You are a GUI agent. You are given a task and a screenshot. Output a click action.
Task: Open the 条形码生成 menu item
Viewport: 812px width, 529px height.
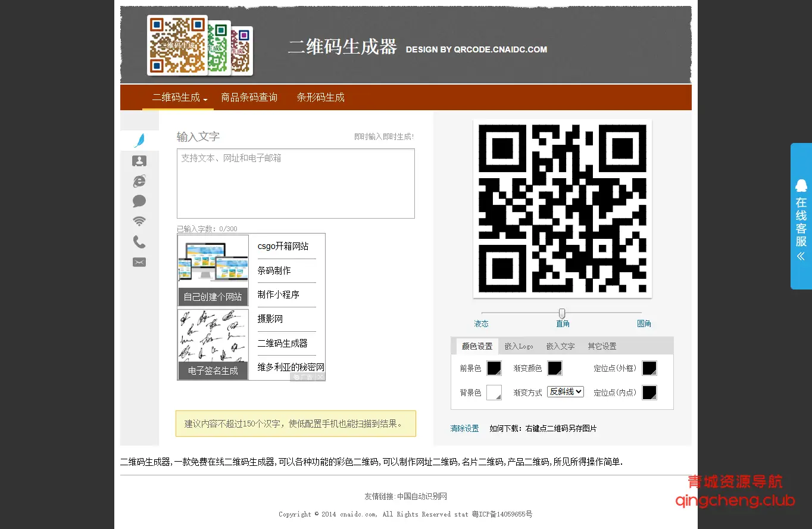click(x=320, y=98)
